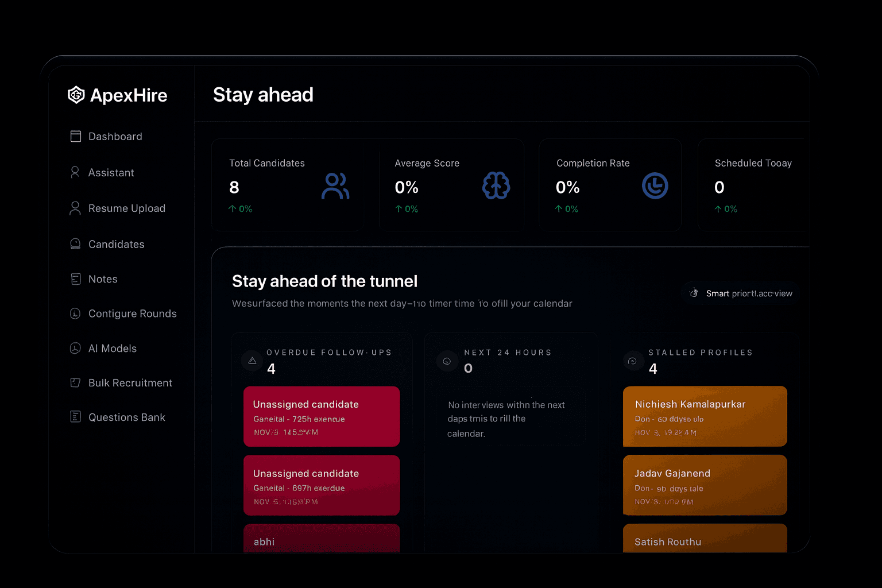Navigate to the Candidates section

(116, 243)
